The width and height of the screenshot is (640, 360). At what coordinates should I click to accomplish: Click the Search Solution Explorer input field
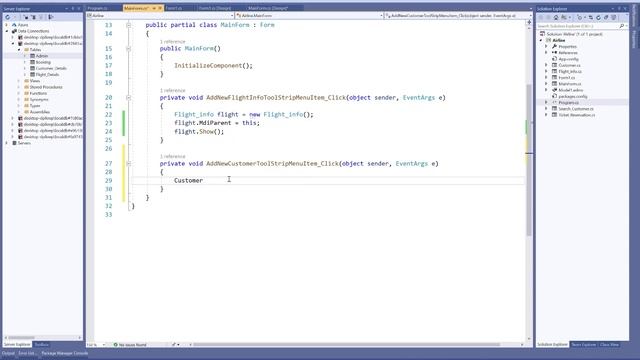pyautogui.click(x=577, y=26)
